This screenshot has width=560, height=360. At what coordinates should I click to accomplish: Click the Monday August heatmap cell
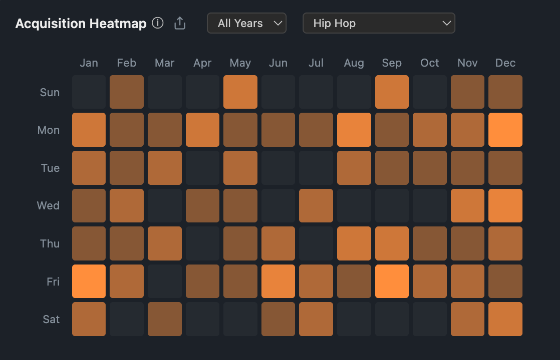[354, 130]
